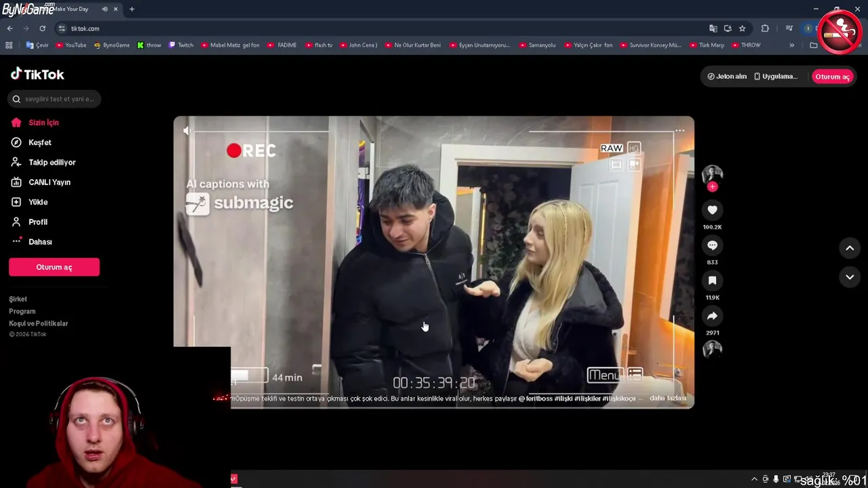Screen dimensions: 868x488
Task: Open the #ilişki hashtag link
Action: pos(564,399)
